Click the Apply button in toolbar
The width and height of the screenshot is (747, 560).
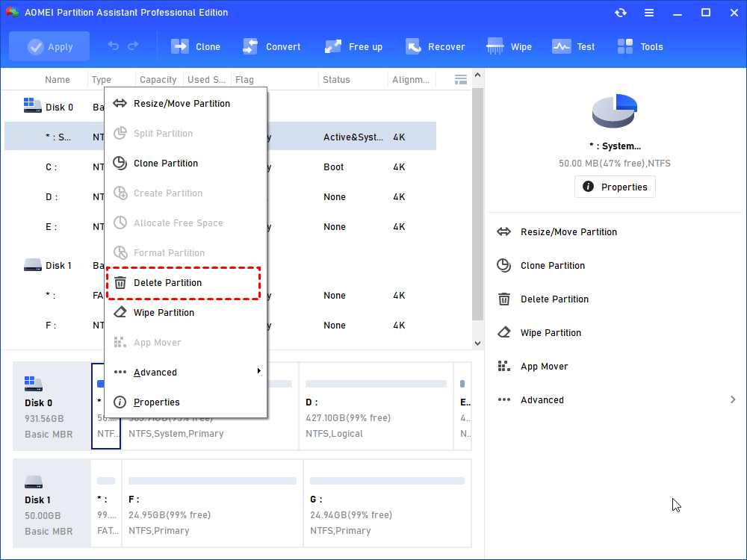[49, 46]
